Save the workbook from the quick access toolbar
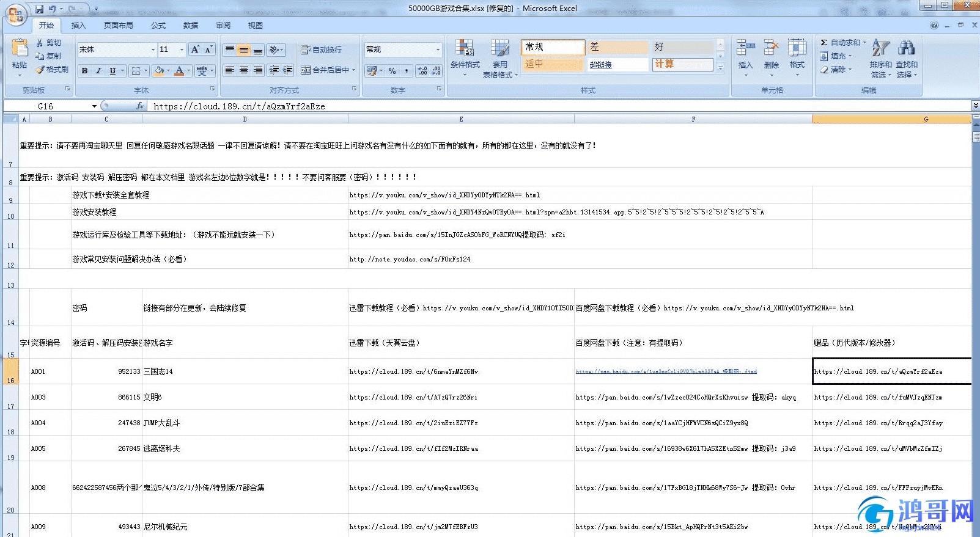This screenshot has width=980, height=537. pyautogui.click(x=39, y=9)
